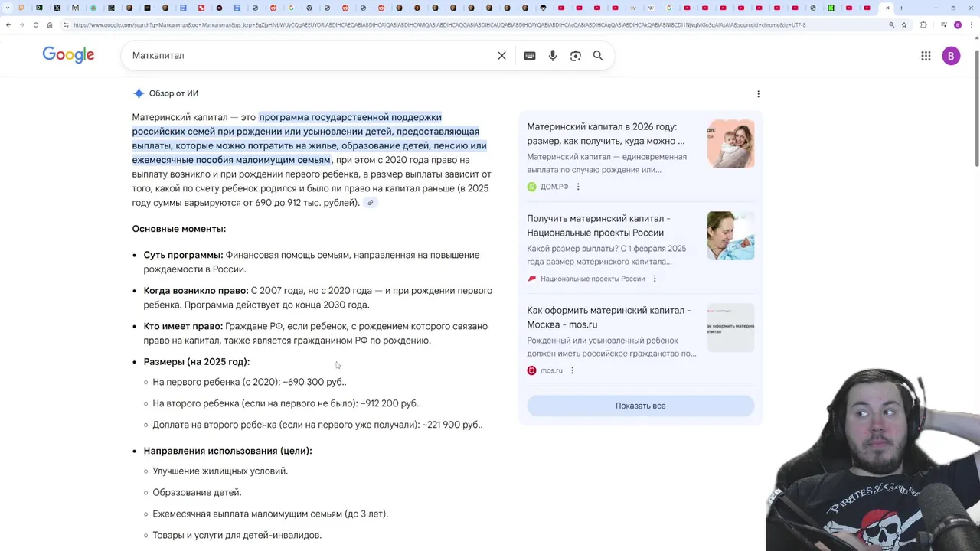980x551 pixels.
Task: Click На второго ребенка ~912 200 руб line
Action: tap(286, 403)
